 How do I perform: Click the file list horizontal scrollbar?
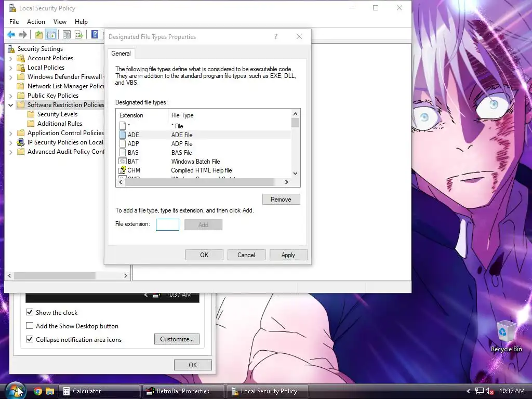(199, 182)
